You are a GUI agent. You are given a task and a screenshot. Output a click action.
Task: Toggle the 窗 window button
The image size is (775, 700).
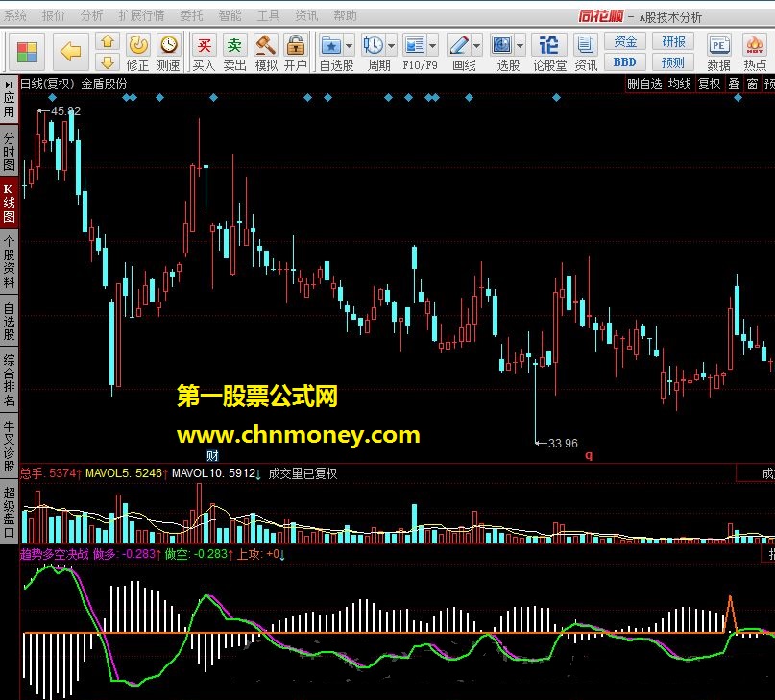[752, 84]
